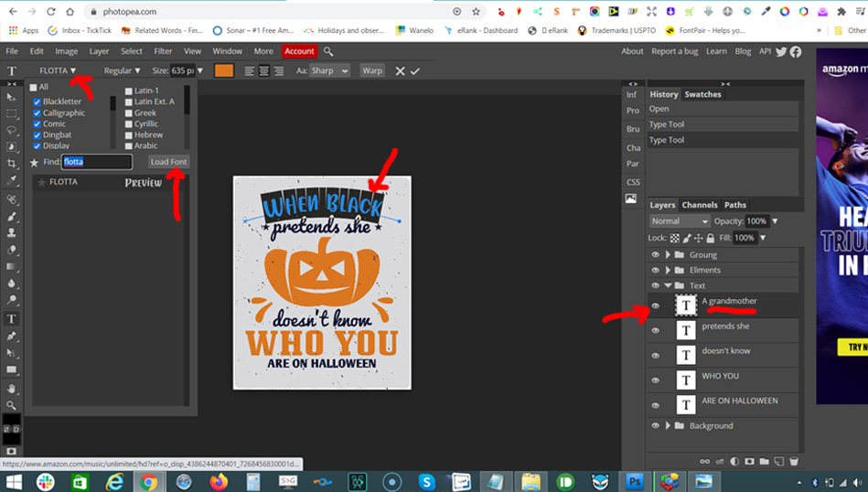This screenshot has width=868, height=492.
Task: Select the Type tool in left toolbar
Action: pos(12,318)
